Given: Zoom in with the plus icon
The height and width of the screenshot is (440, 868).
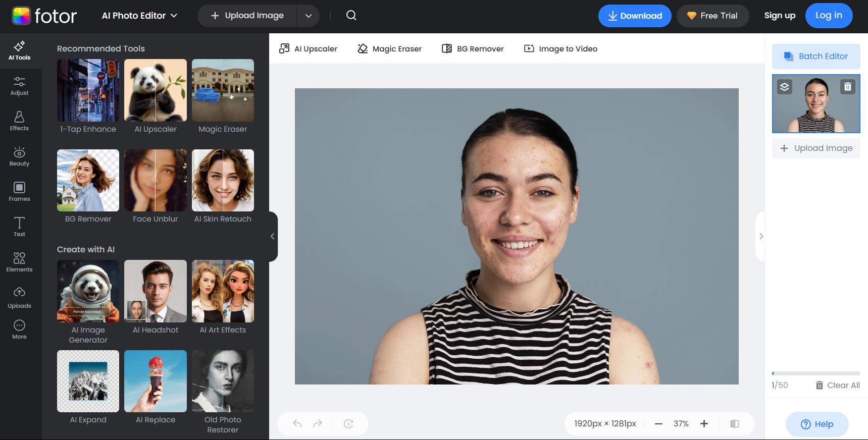Looking at the screenshot, I should 704,424.
